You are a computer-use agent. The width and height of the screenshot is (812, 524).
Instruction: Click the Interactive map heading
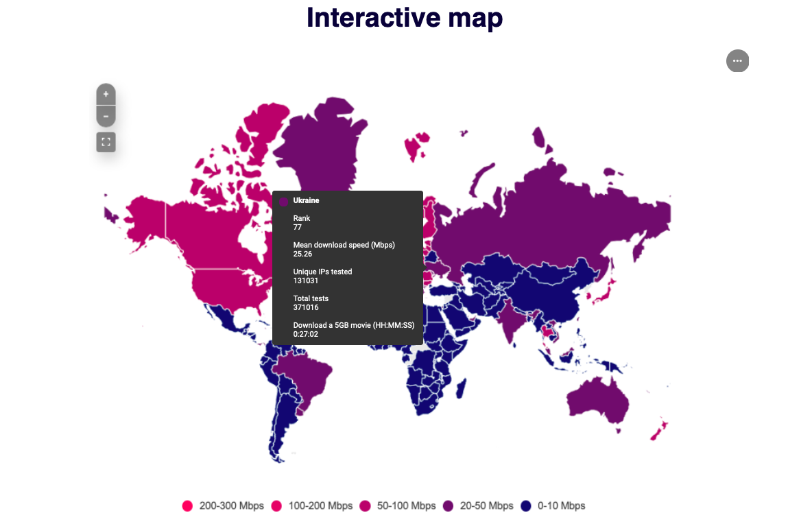(405, 18)
